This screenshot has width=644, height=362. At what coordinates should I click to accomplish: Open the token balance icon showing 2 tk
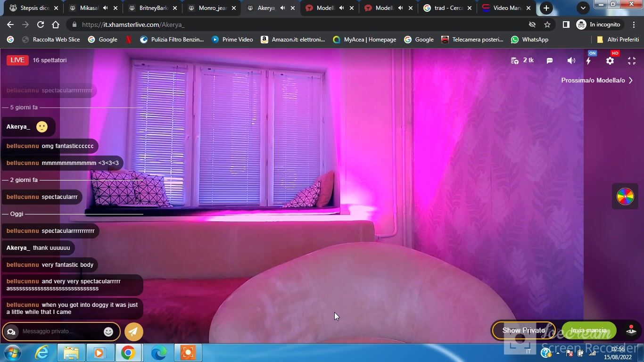(x=522, y=60)
